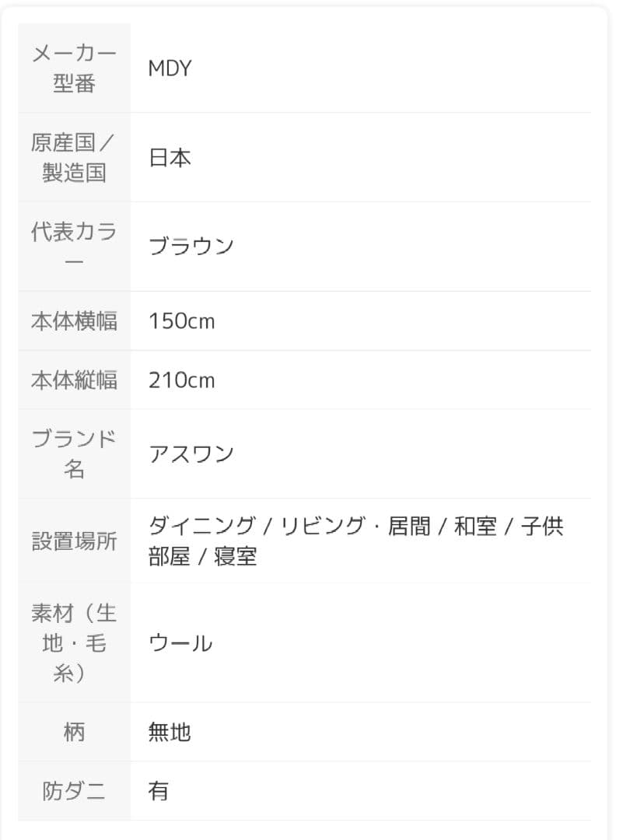The image size is (630, 840).
Task: Click the 素材（生地・毛糸） label
Action: click(x=74, y=643)
